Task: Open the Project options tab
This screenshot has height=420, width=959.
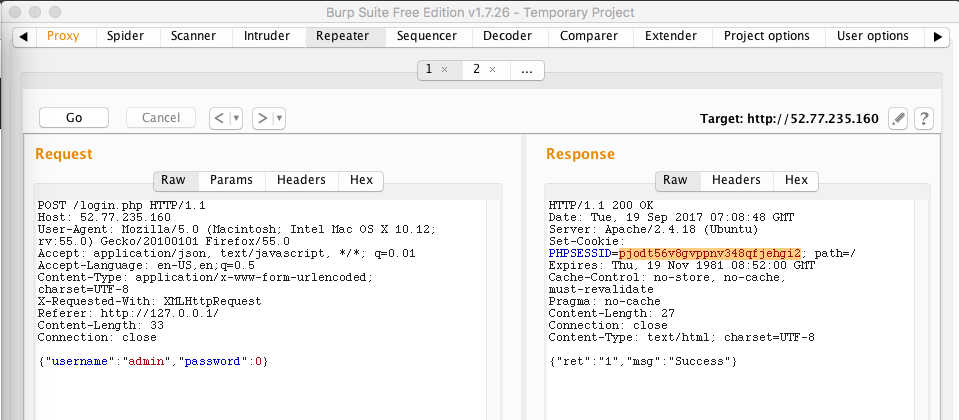Action: (767, 36)
